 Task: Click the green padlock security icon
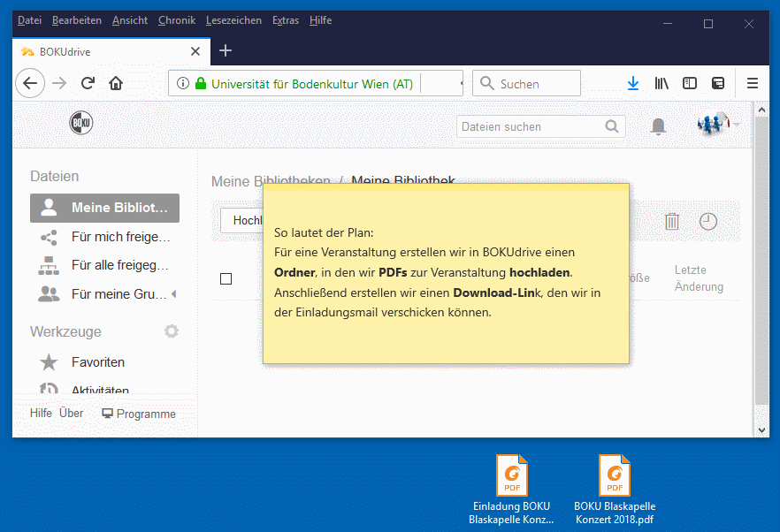pyautogui.click(x=201, y=83)
